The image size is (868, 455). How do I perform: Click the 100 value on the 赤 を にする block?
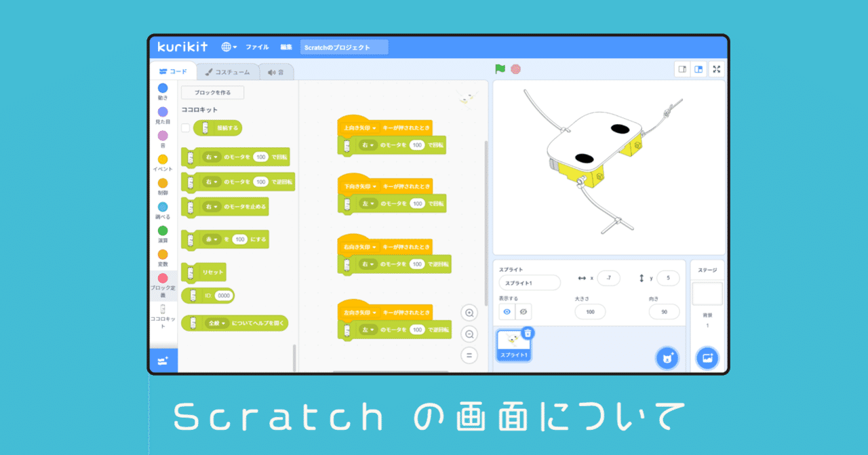tap(239, 239)
